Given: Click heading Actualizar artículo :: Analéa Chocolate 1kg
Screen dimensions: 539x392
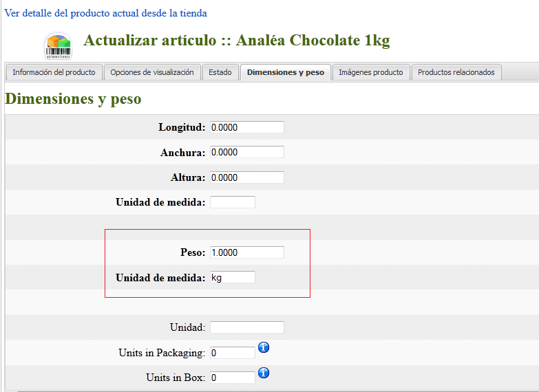Looking at the screenshot, I should (237, 41).
